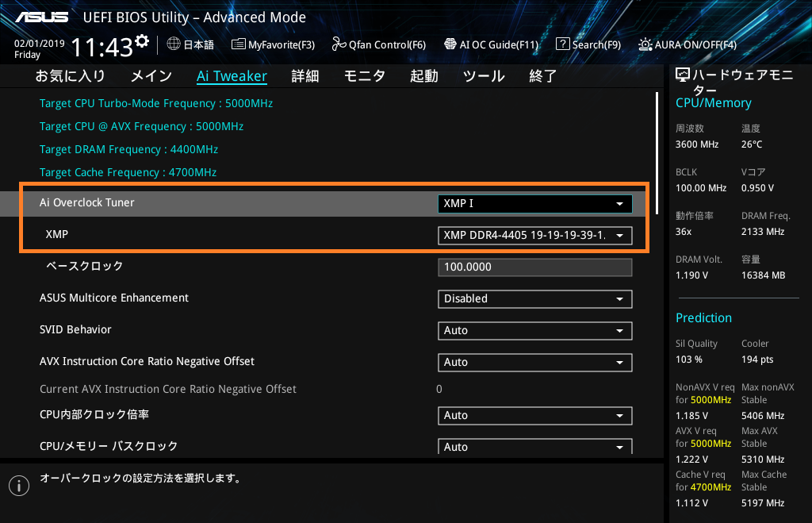
Task: Select ASUS Multicore Enhancement label
Action: tap(114, 298)
